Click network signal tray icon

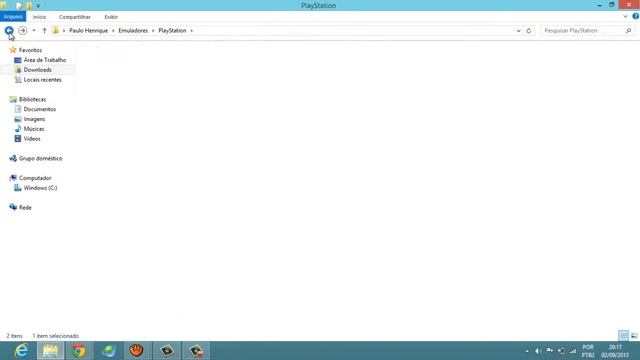pos(573,351)
